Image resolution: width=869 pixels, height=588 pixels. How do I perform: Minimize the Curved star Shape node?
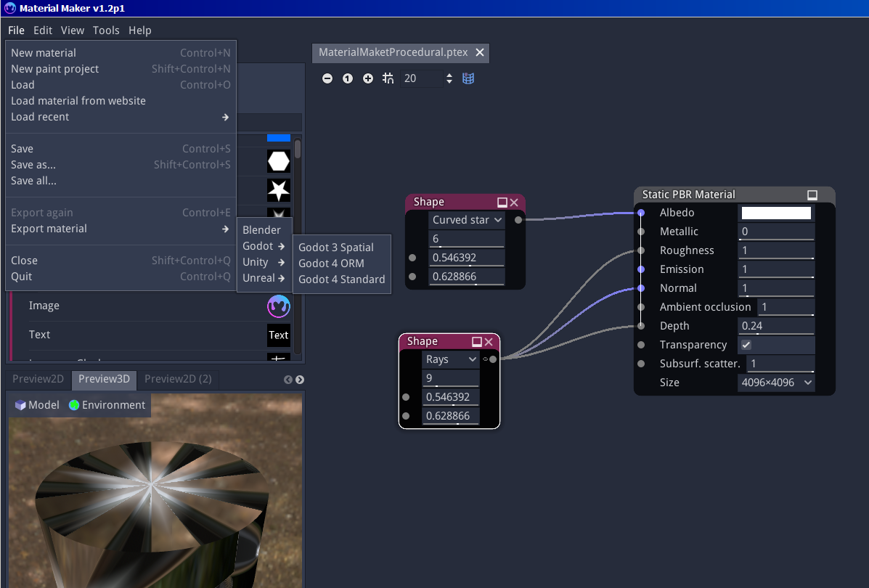(x=502, y=203)
